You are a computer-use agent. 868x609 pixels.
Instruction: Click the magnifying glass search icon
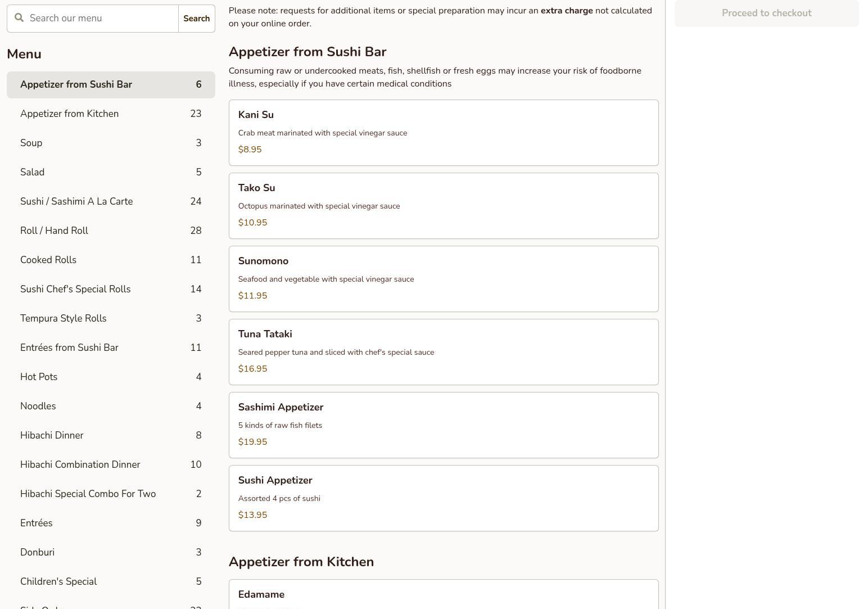click(19, 18)
